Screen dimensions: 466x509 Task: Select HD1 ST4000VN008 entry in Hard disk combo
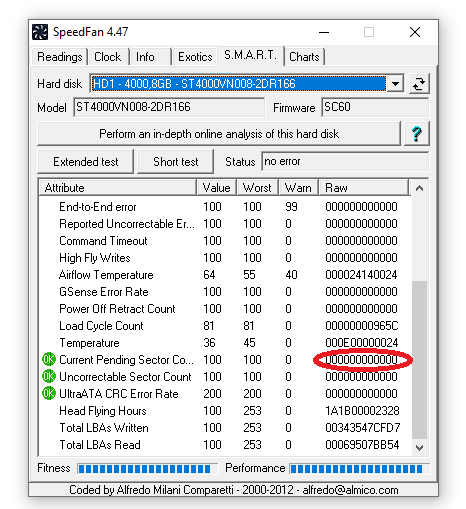(239, 84)
